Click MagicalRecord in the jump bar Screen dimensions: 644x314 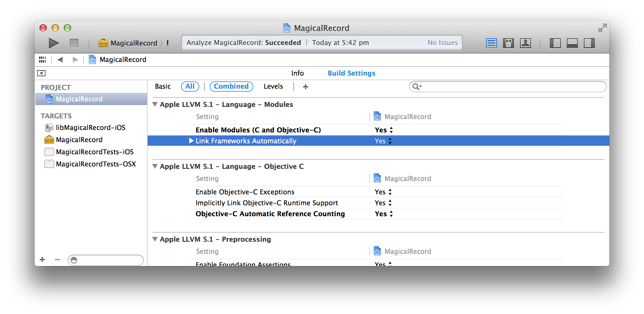pyautogui.click(x=118, y=60)
